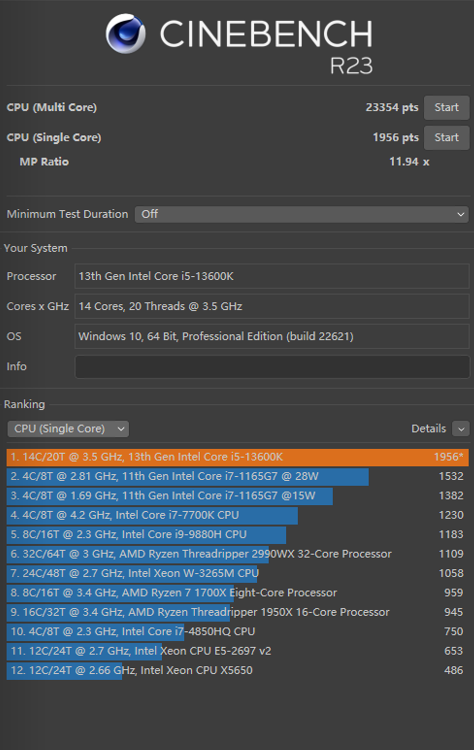The width and height of the screenshot is (474, 750).
Task: Start the CPU Multi Core test
Action: coord(446,108)
